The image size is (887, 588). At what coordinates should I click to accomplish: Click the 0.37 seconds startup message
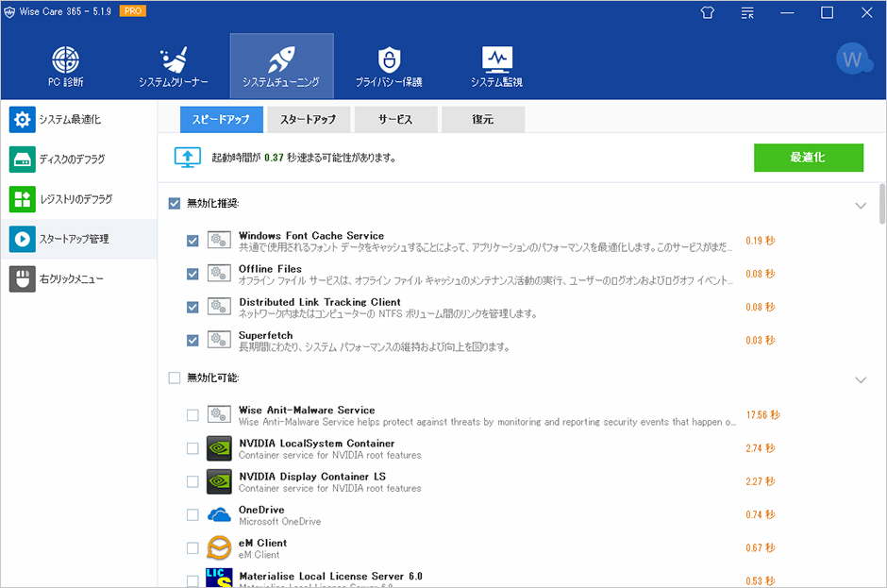tap(304, 158)
